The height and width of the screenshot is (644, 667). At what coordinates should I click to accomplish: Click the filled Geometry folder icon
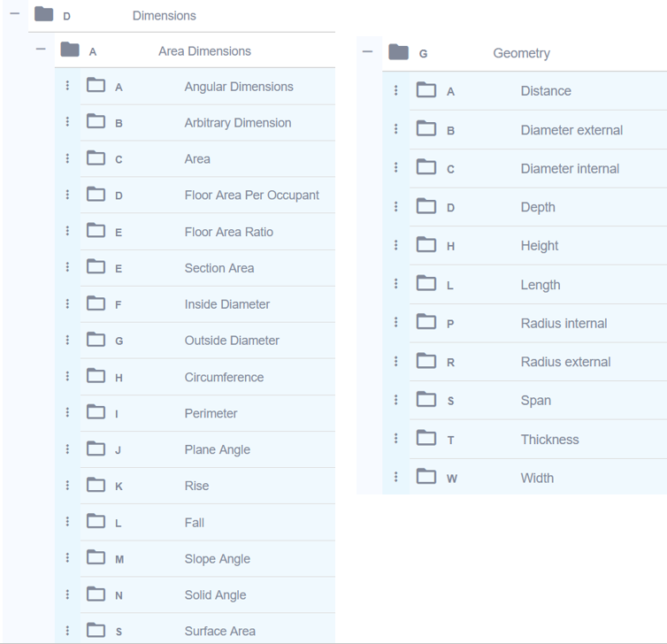[399, 52]
